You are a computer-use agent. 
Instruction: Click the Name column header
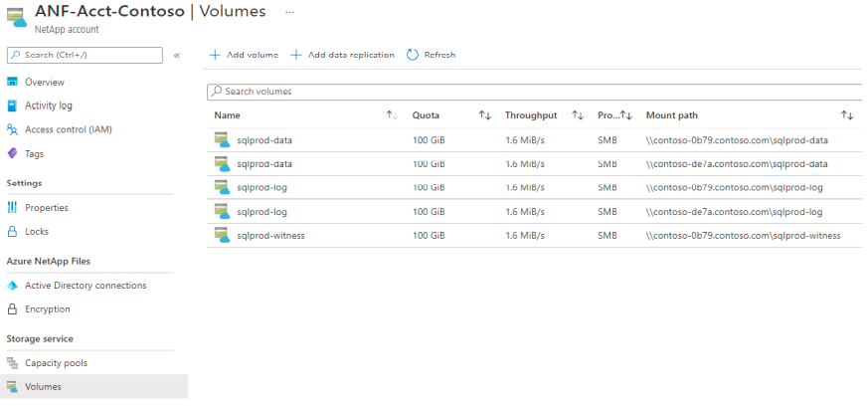[227, 115]
